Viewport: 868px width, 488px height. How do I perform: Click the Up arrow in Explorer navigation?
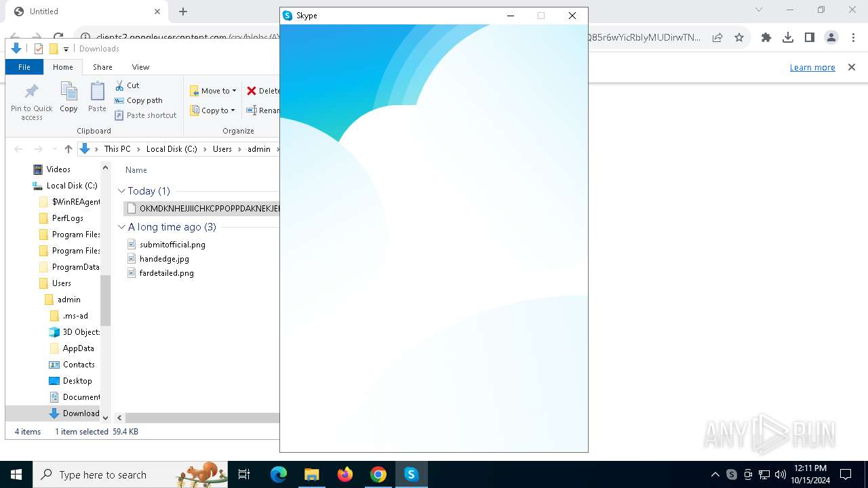pyautogui.click(x=68, y=149)
